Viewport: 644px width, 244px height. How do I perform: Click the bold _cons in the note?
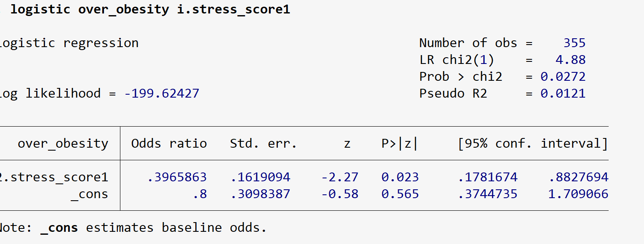tap(59, 228)
